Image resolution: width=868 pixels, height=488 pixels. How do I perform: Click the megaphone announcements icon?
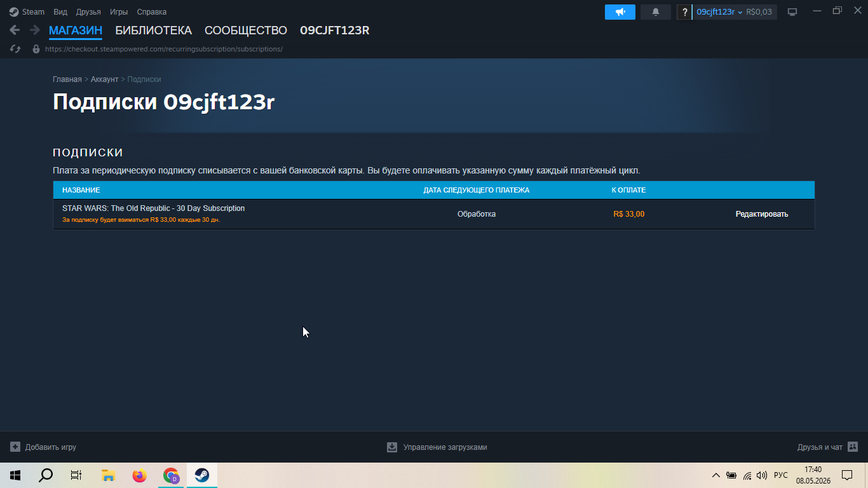point(620,12)
